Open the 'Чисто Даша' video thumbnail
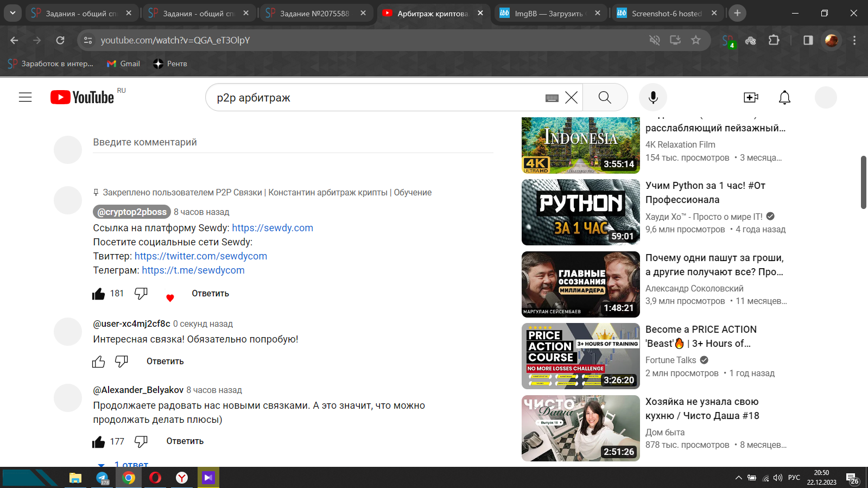This screenshot has width=868, height=488. point(580,428)
